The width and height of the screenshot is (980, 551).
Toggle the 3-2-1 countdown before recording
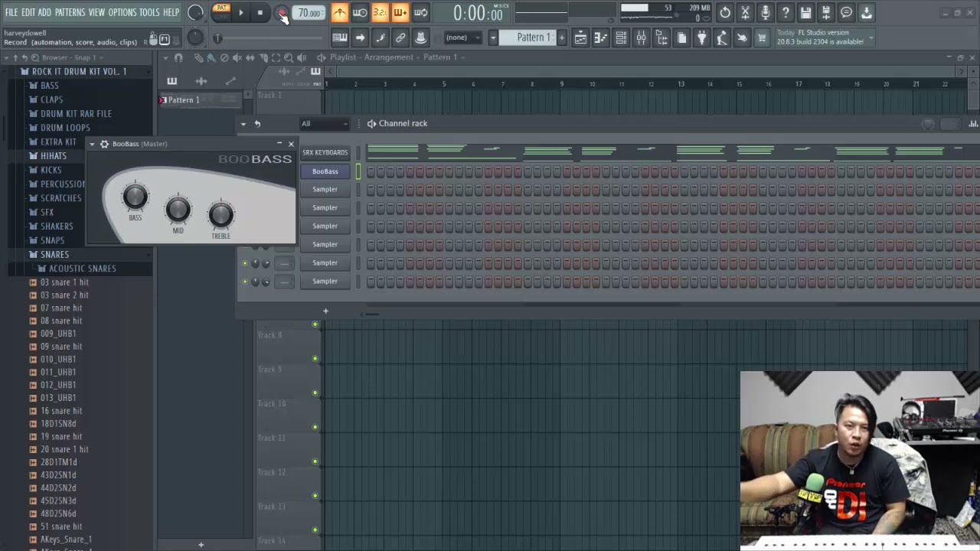click(380, 12)
